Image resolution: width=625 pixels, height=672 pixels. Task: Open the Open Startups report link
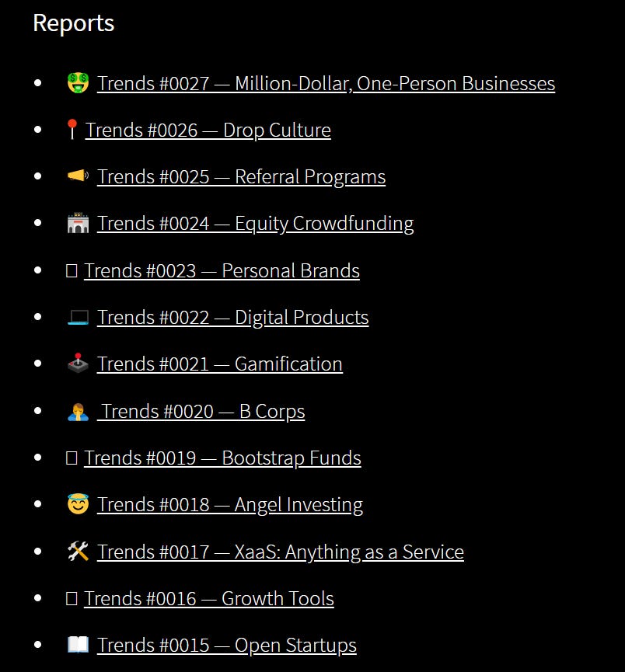(x=226, y=644)
